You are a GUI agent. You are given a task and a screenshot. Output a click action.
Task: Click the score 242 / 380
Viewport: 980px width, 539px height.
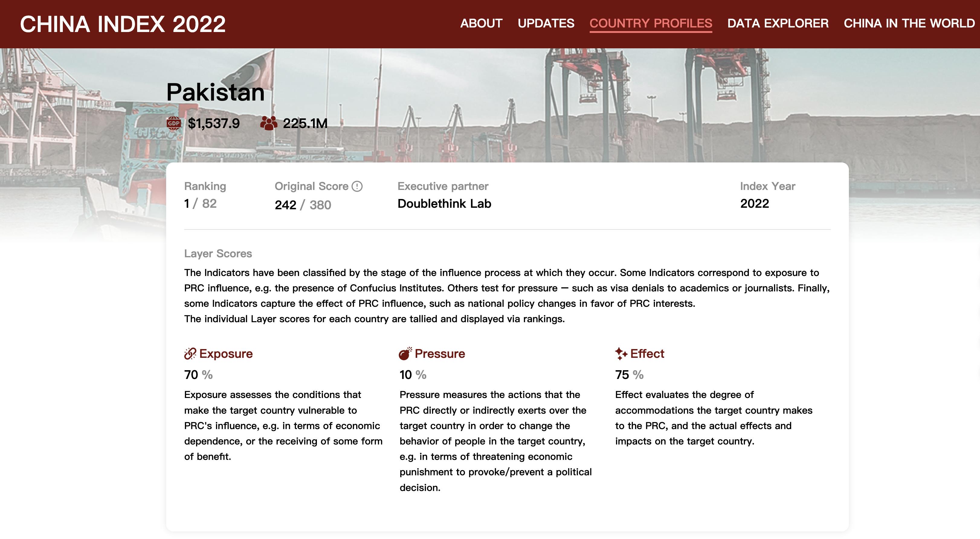pyautogui.click(x=303, y=205)
